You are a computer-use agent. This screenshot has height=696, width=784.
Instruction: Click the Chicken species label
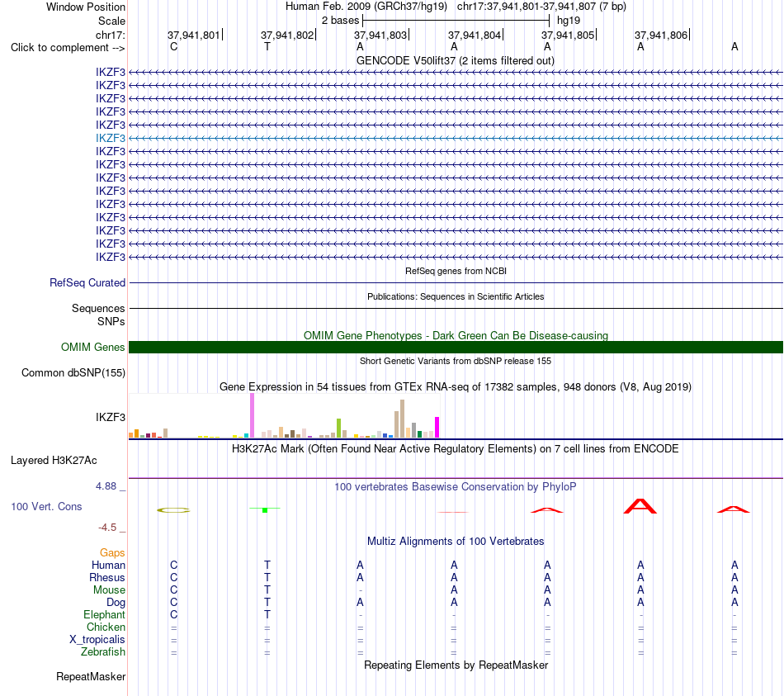point(106,627)
